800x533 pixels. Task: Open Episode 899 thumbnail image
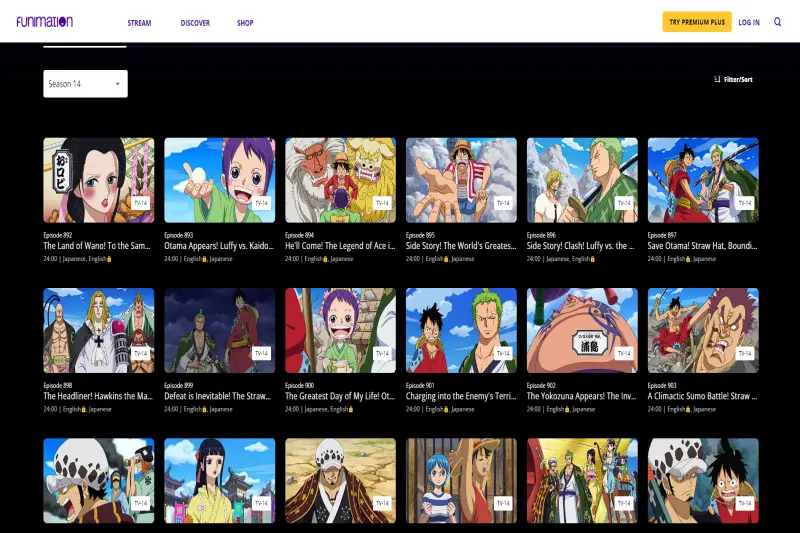coord(219,331)
